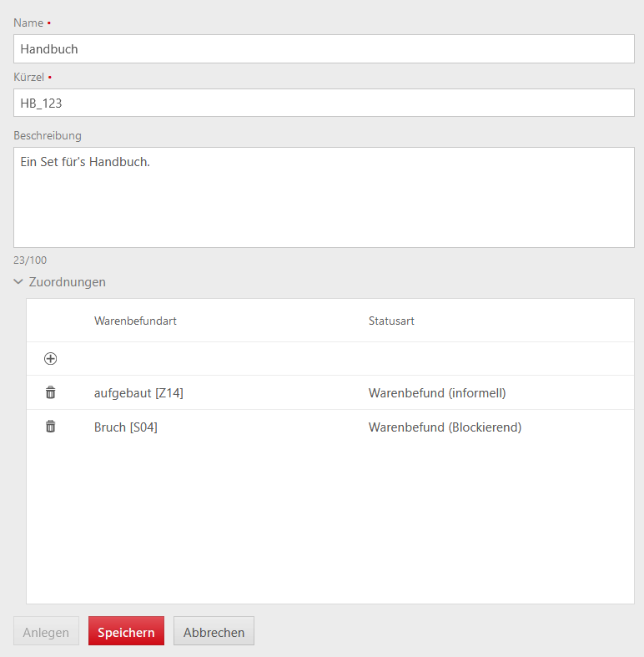Select the Warenbefund (informell) status cell

pos(437,393)
